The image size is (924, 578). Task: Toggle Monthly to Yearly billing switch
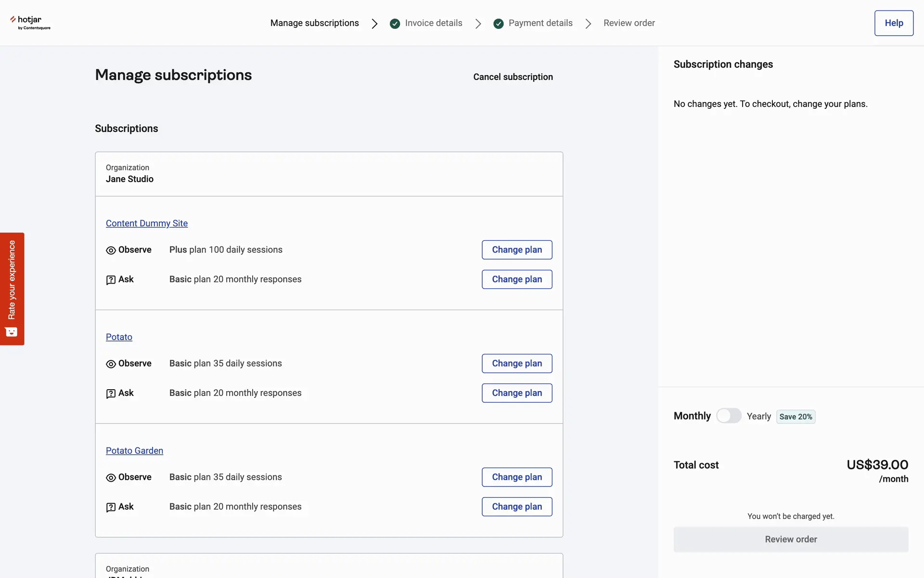click(729, 416)
